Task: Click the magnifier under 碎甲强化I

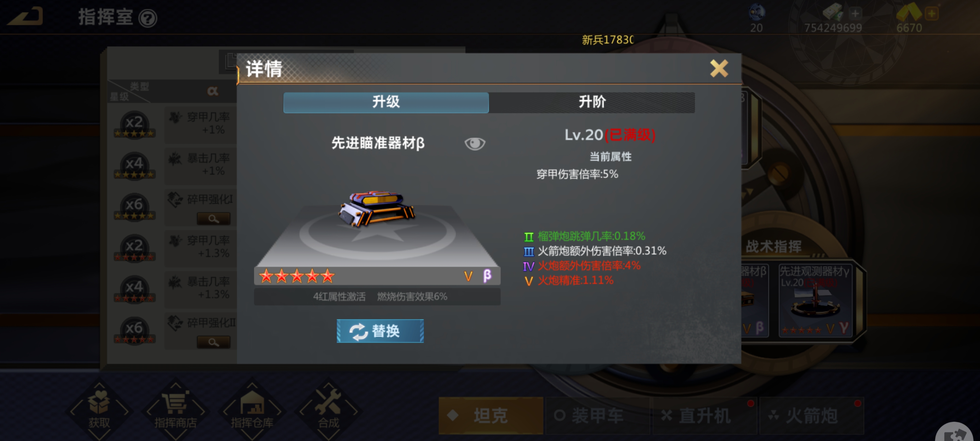Action: pos(213,218)
